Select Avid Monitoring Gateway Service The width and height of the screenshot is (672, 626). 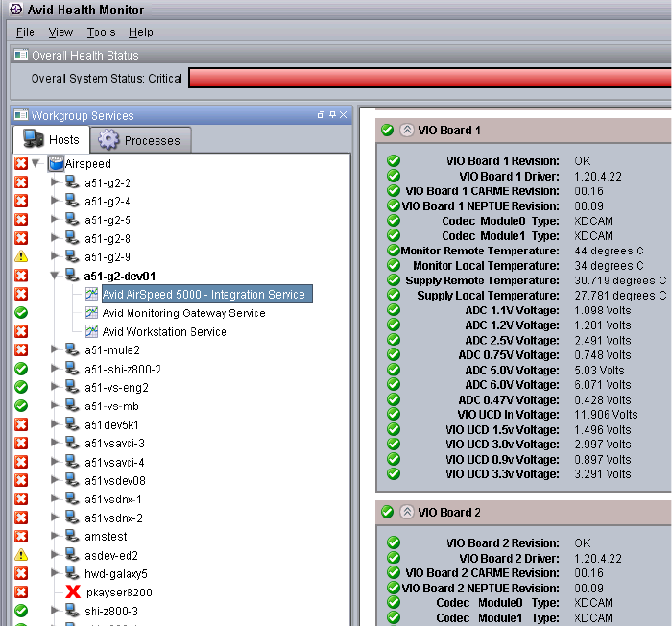coord(183,313)
